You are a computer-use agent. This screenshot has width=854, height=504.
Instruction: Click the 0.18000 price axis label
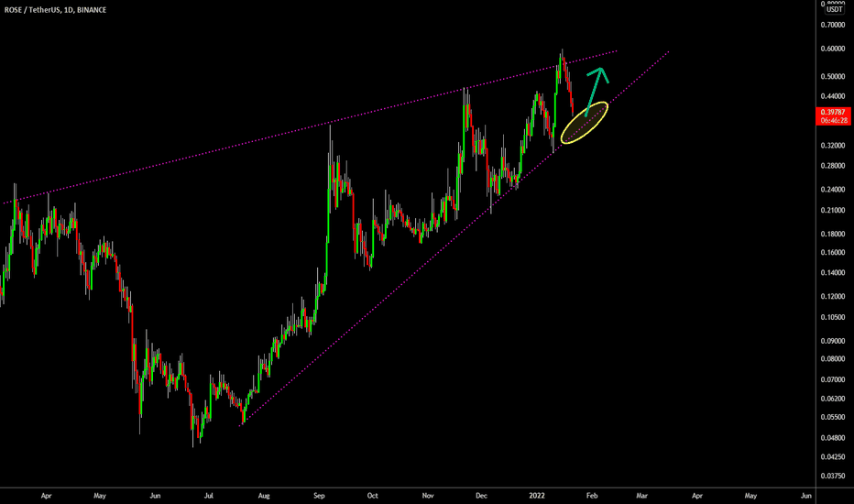click(833, 235)
